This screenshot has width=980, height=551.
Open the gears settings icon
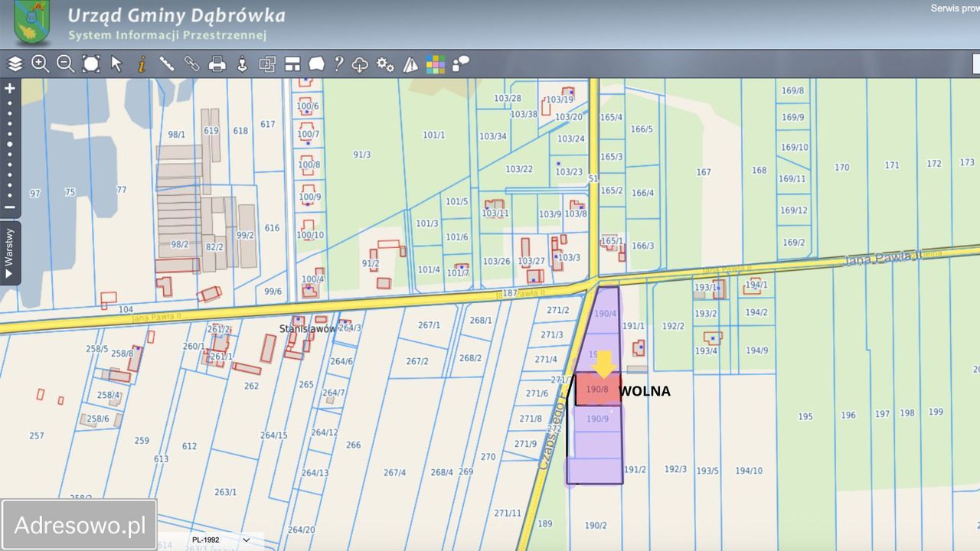pos(385,64)
